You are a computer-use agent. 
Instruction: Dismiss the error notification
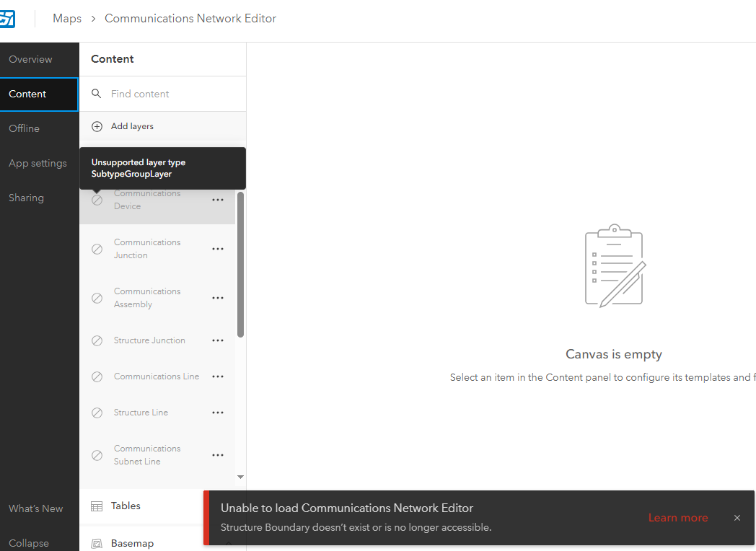(x=737, y=518)
